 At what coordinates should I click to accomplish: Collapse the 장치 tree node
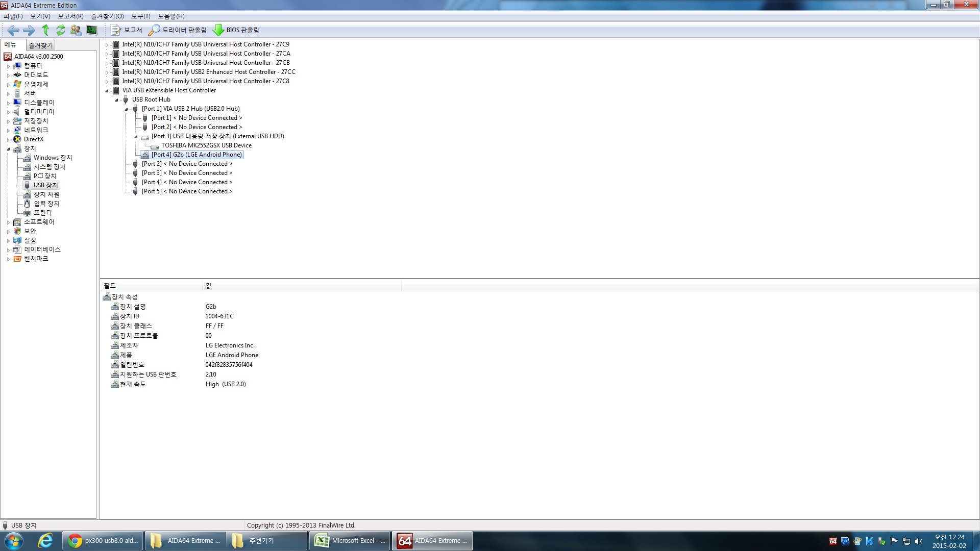pos(8,149)
